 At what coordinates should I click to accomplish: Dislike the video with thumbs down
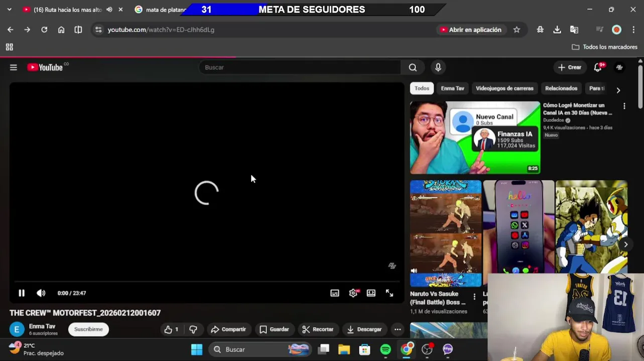pyautogui.click(x=193, y=329)
